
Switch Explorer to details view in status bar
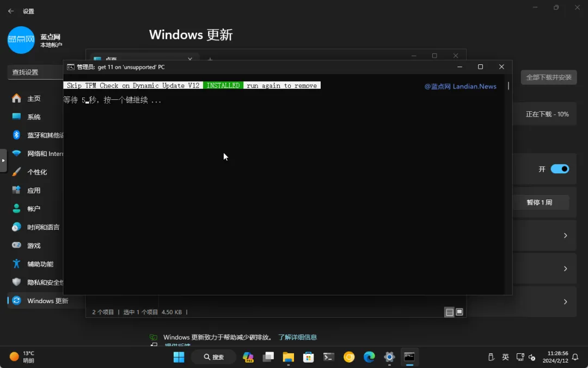[x=449, y=311]
